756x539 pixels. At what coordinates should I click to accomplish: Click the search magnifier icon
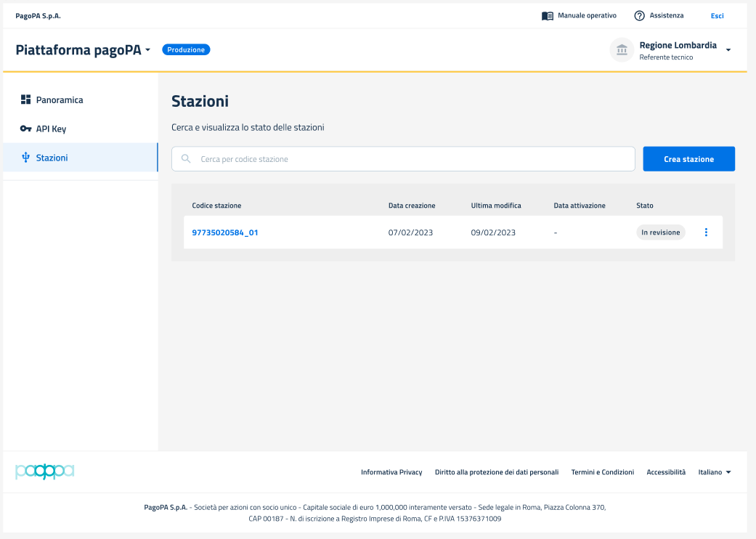186,159
